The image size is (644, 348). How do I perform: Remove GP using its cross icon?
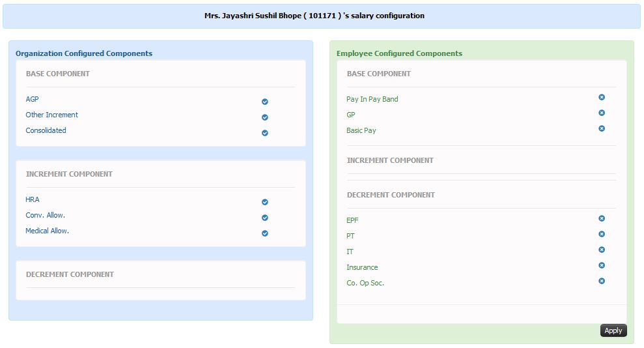coord(602,113)
